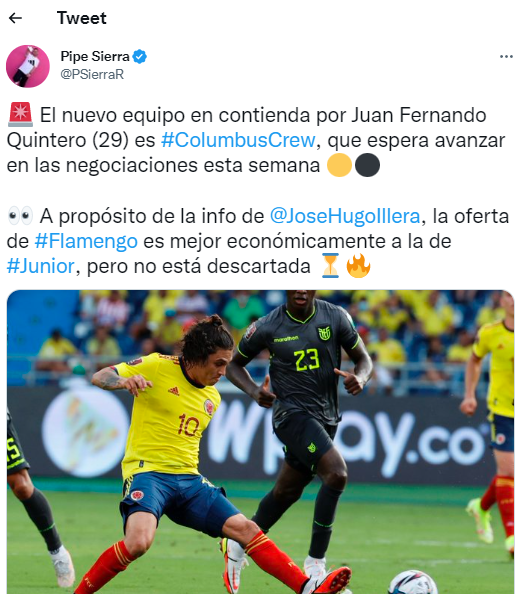
Task: Open Pipe Sierra's profile picture
Action: [x=28, y=66]
